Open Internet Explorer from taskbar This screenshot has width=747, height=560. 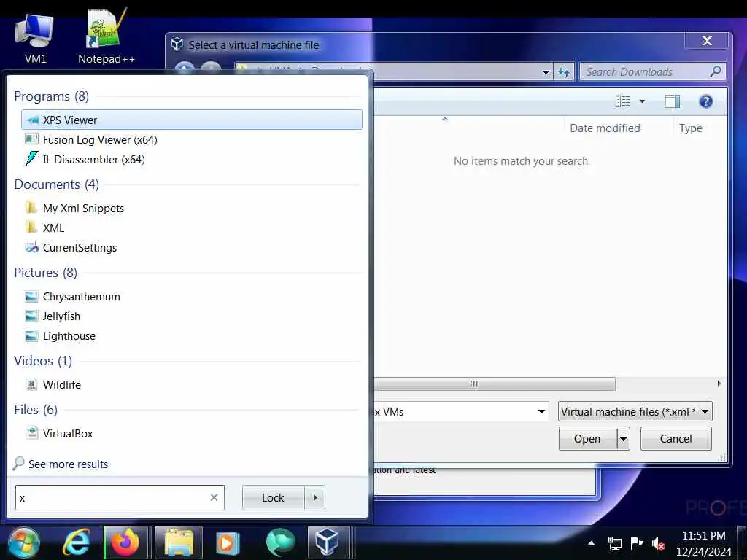point(77,542)
